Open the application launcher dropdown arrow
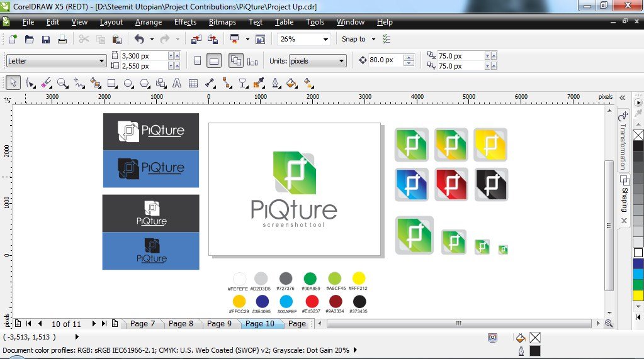Screen dimensions: 644x359 pyautogui.click(x=247, y=39)
